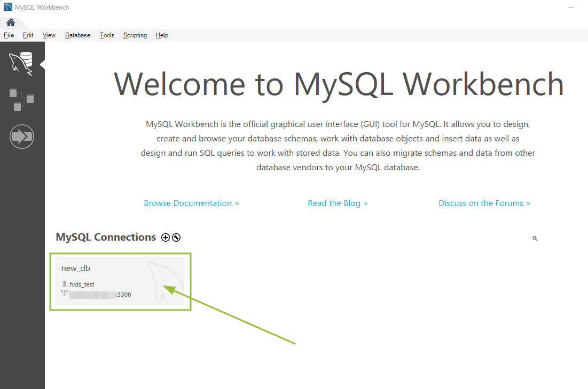Image resolution: width=588 pixels, height=389 pixels.
Task: Follow the Read the Blog link
Action: point(338,203)
